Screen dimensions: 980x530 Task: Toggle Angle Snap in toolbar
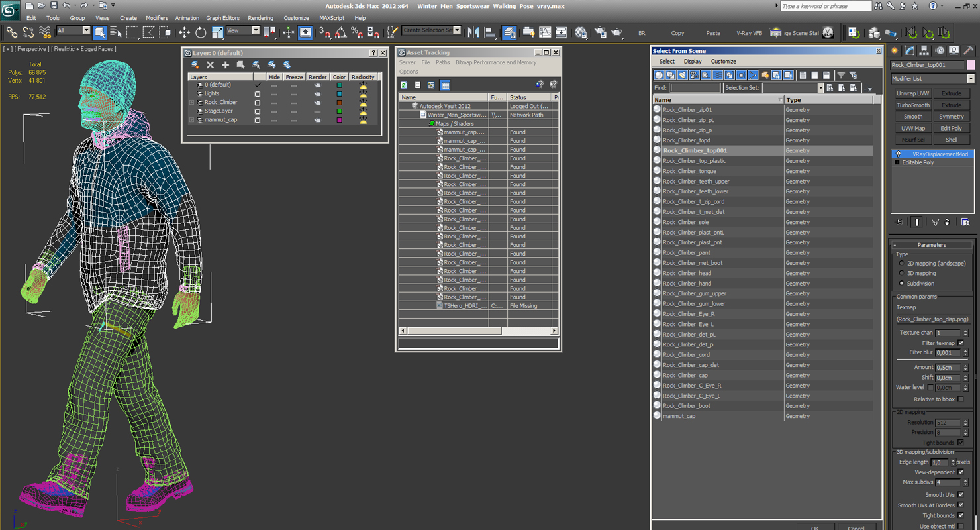click(340, 32)
